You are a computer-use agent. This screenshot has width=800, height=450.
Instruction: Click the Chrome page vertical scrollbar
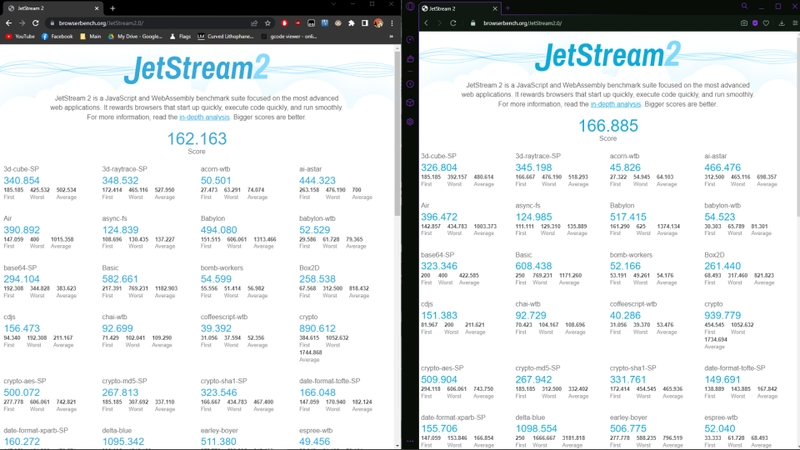(397, 134)
